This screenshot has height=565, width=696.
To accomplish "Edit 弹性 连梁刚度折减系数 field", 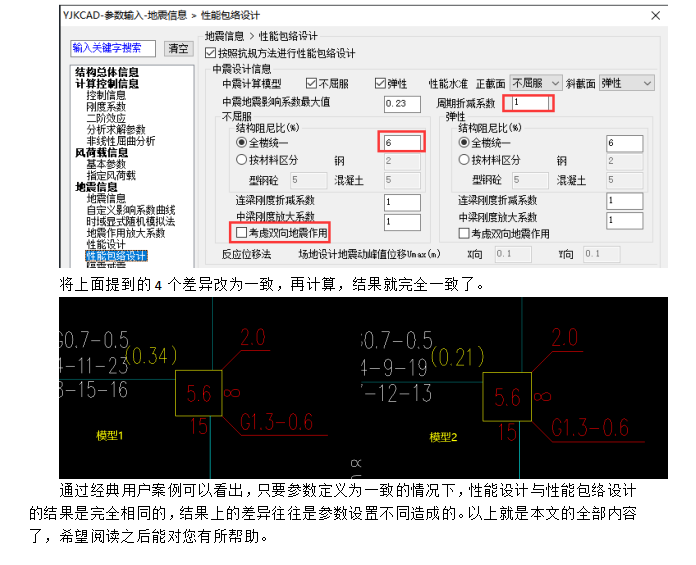I will tap(625, 201).
